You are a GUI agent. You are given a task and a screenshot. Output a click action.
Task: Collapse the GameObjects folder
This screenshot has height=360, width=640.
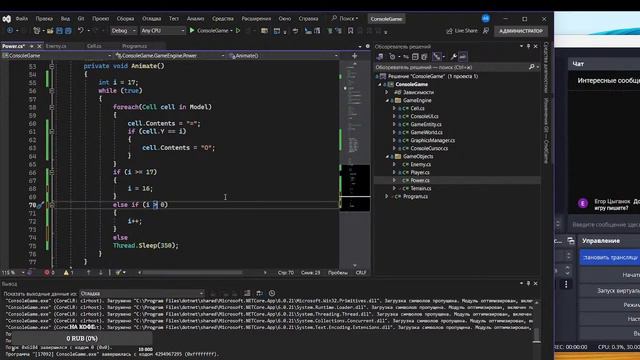coord(387,156)
